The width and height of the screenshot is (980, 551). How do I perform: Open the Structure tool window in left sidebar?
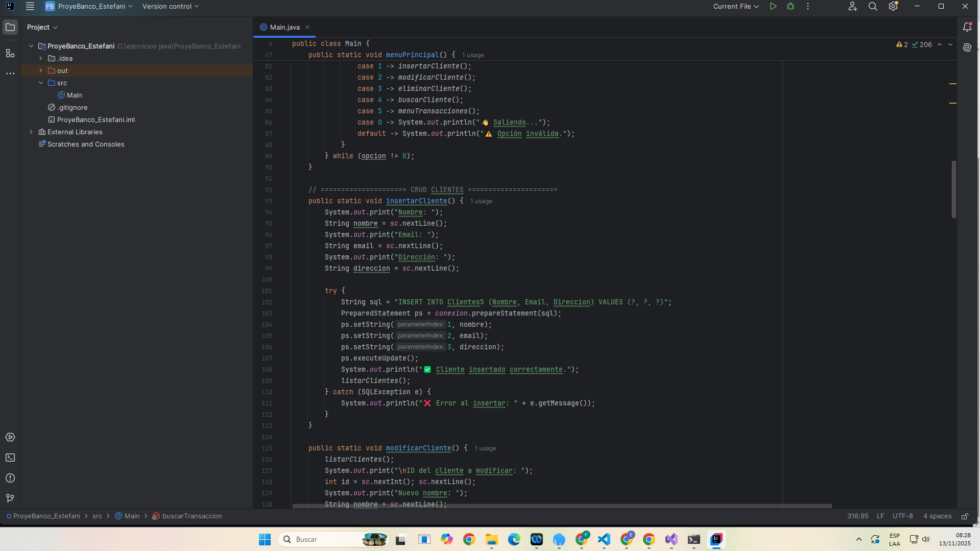point(10,53)
